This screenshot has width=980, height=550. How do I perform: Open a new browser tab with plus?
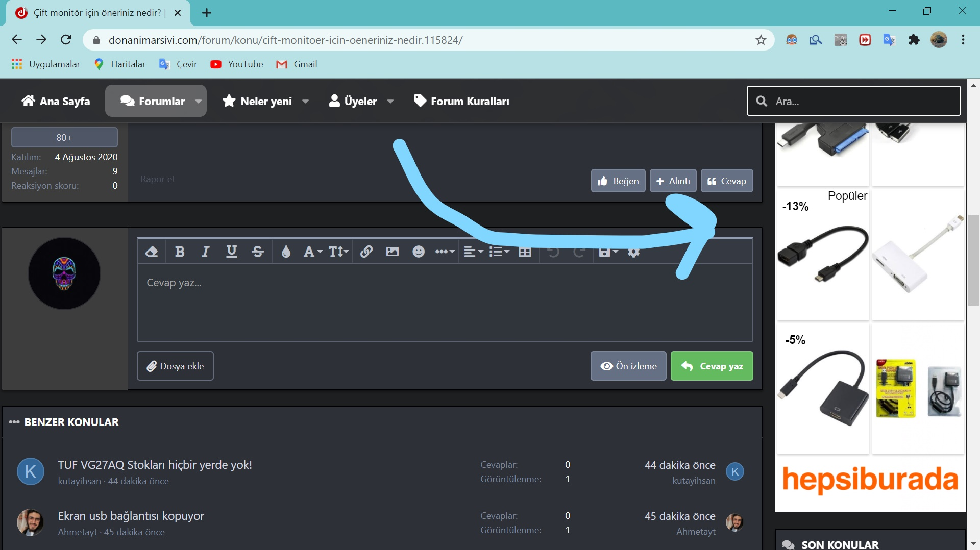(207, 13)
